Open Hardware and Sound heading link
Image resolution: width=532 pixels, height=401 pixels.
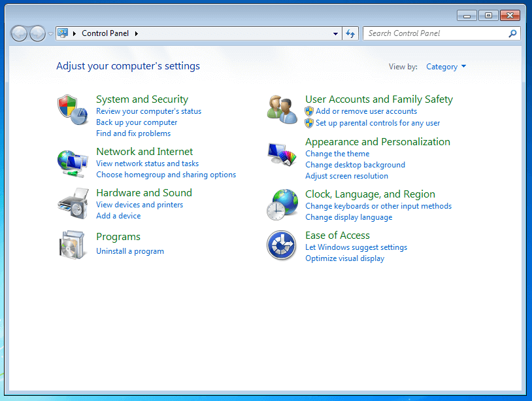tap(144, 193)
